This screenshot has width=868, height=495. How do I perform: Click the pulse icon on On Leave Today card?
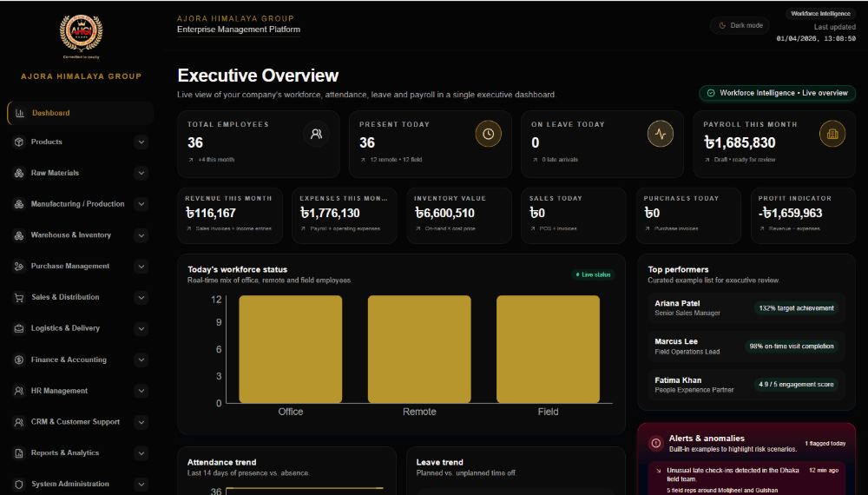(661, 134)
